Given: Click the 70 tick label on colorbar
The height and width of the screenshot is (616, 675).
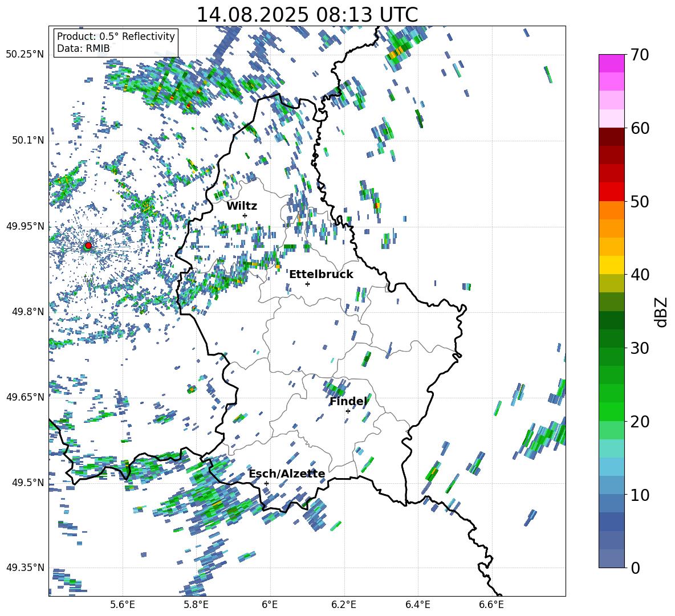Looking at the screenshot, I should pos(639,55).
